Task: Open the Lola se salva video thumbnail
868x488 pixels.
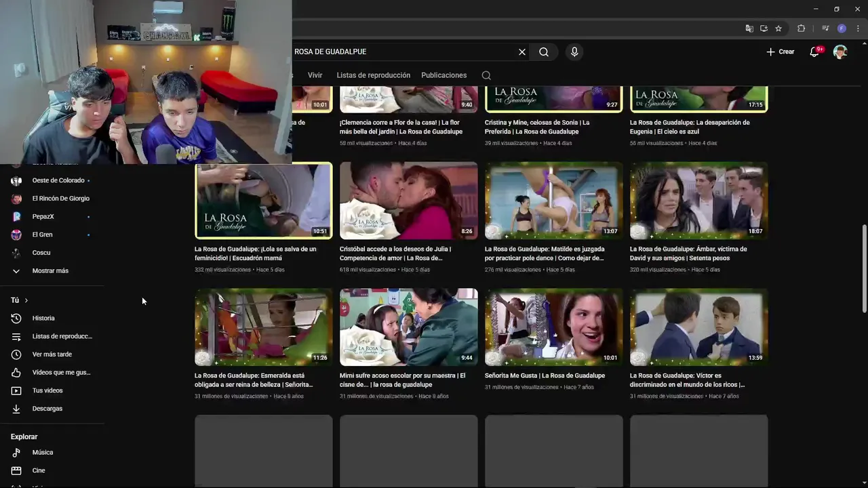Action: coord(264,201)
